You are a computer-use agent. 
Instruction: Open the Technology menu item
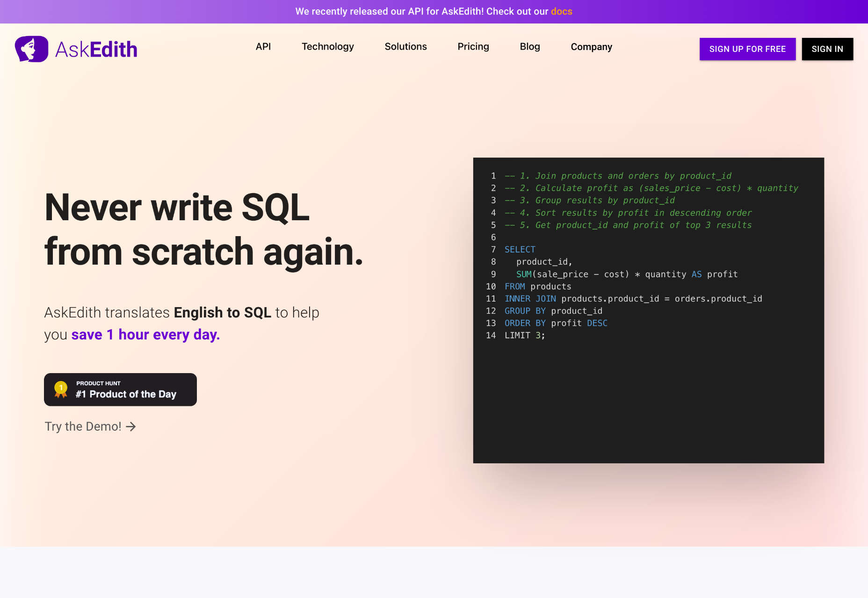point(328,46)
